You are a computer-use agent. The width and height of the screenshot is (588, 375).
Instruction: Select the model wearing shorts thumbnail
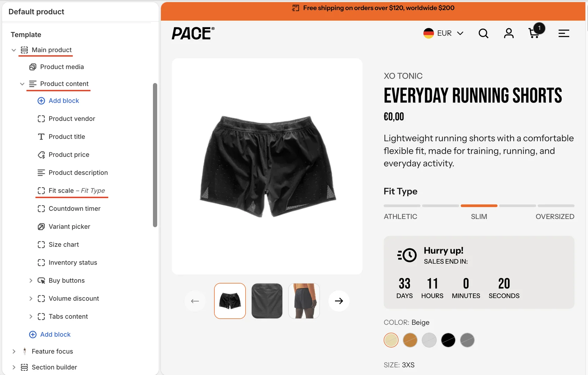pos(304,301)
